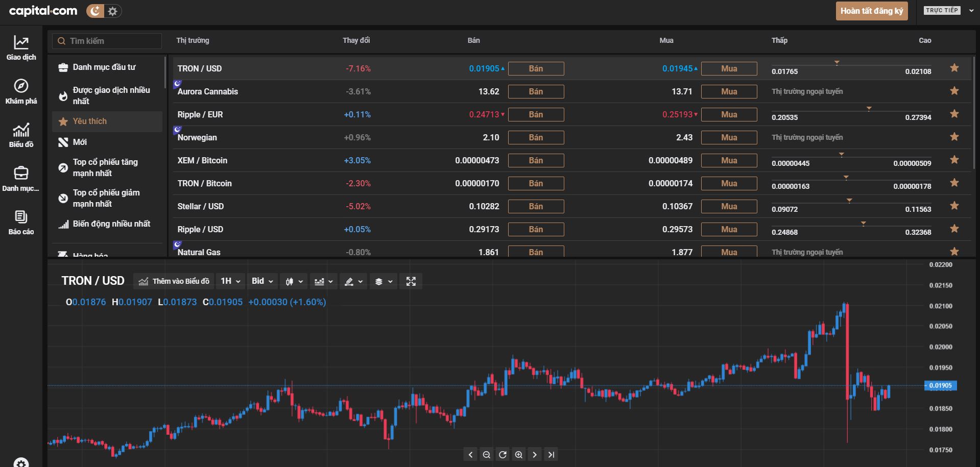Open Danh mục portfolio briefcase section
Image resolution: width=980 pixels, height=467 pixels.
[21, 179]
